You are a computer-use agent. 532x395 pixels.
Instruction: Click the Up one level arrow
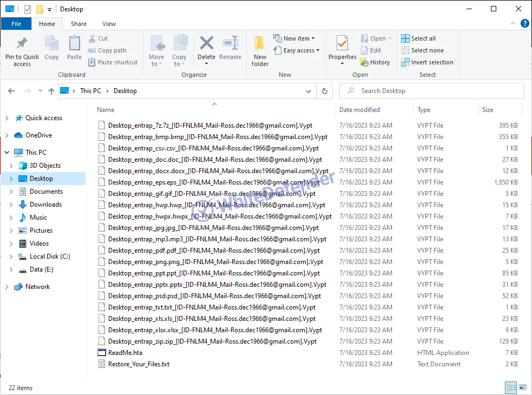pos(51,91)
